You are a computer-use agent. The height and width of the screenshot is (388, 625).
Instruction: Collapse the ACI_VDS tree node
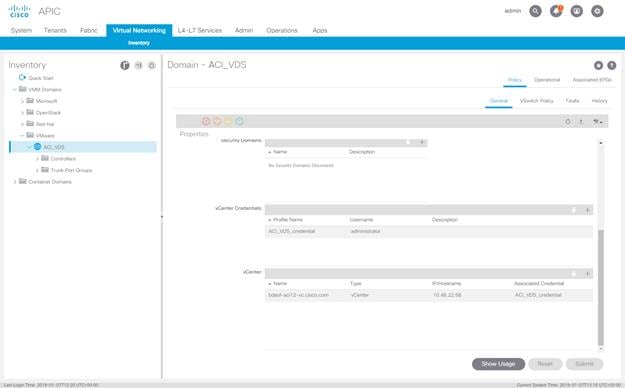pyautogui.click(x=29, y=147)
